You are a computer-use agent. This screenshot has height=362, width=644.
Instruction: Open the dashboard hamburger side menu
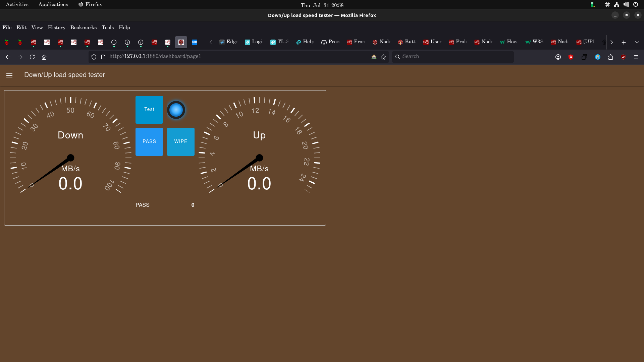[x=9, y=75]
